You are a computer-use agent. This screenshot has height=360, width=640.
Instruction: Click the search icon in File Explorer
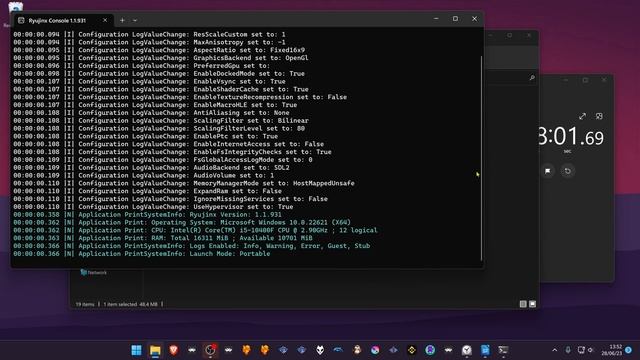click(531, 78)
